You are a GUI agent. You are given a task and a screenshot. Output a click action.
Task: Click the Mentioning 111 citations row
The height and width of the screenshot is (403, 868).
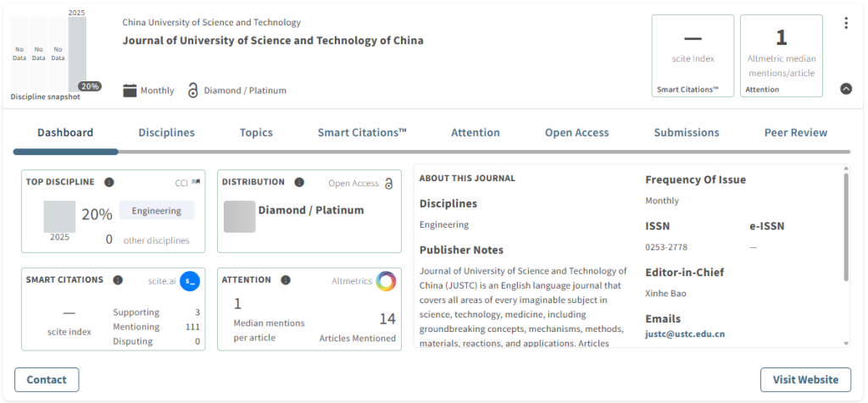[157, 327]
